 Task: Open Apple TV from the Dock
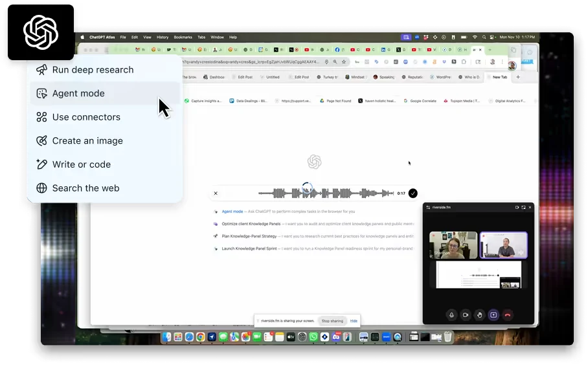(291, 337)
